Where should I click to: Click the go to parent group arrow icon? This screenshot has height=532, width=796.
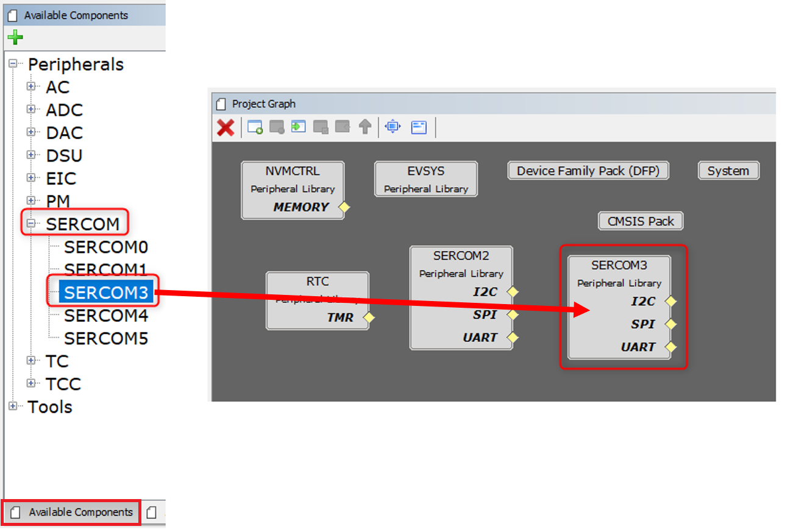click(x=366, y=127)
